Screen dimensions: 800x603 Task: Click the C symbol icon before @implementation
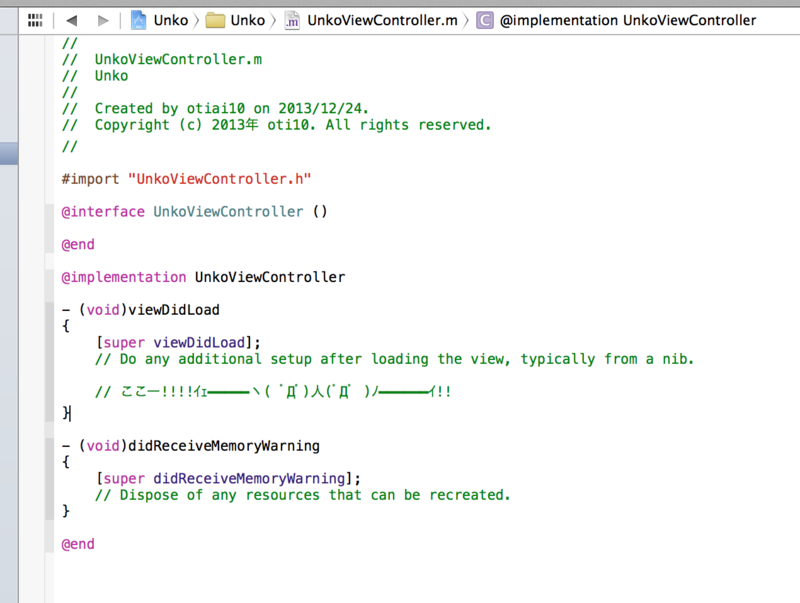(484, 19)
